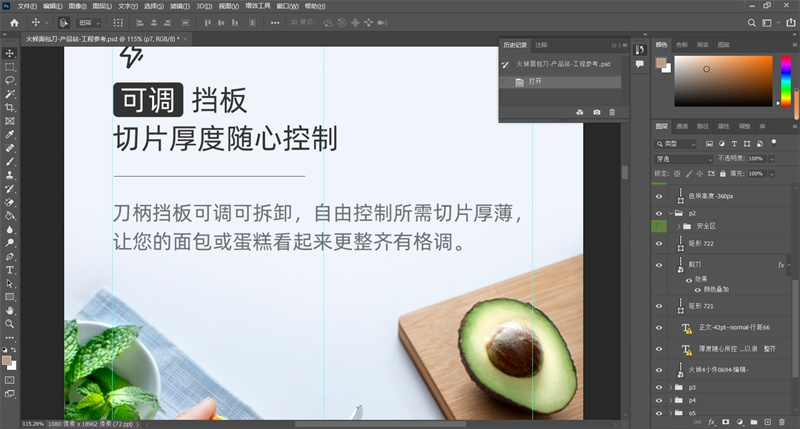Select the Lasso tool
Viewport: 800px width, 429px height.
[x=10, y=80]
